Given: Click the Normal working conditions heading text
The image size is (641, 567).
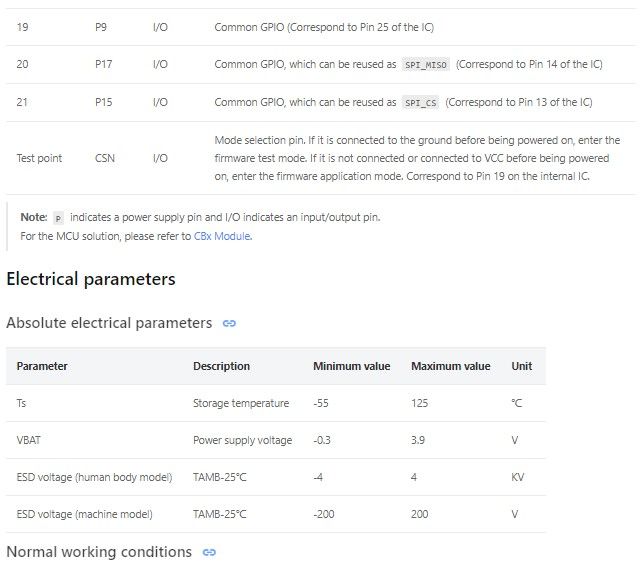Looking at the screenshot, I should click(99, 552).
